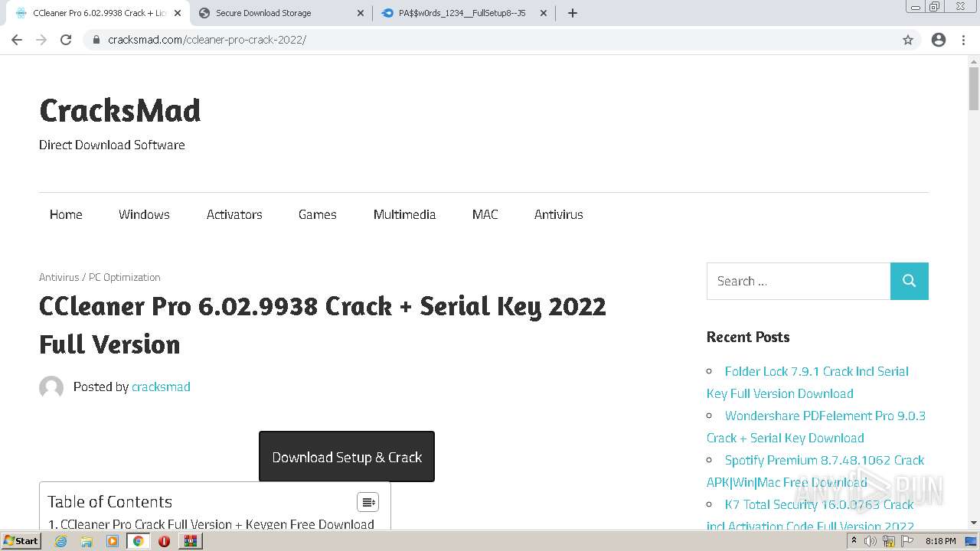Show hidden system tray icons

(854, 541)
